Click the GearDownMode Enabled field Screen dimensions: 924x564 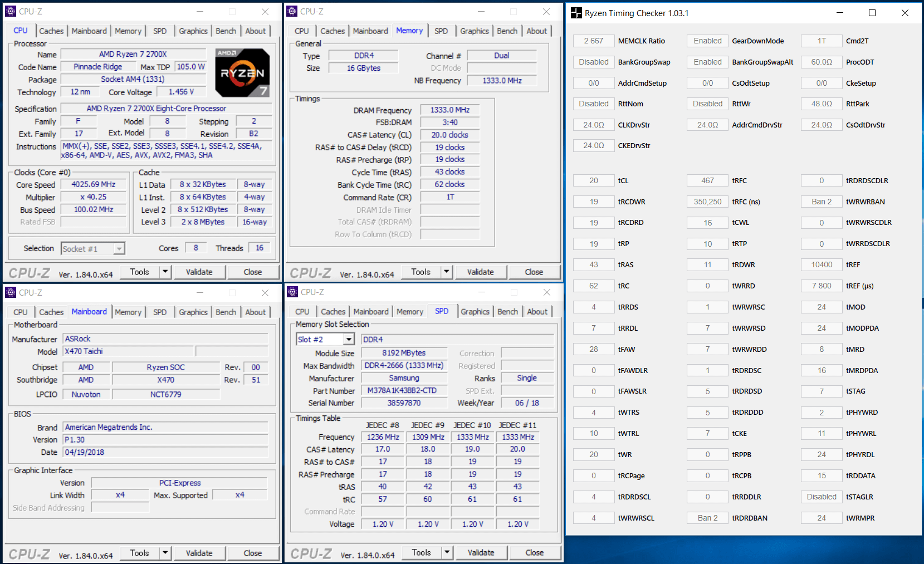click(x=708, y=41)
